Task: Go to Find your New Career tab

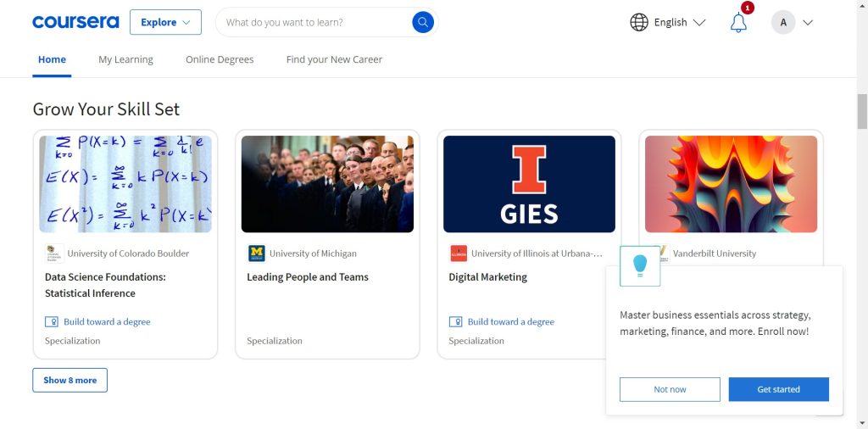Action: tap(334, 59)
